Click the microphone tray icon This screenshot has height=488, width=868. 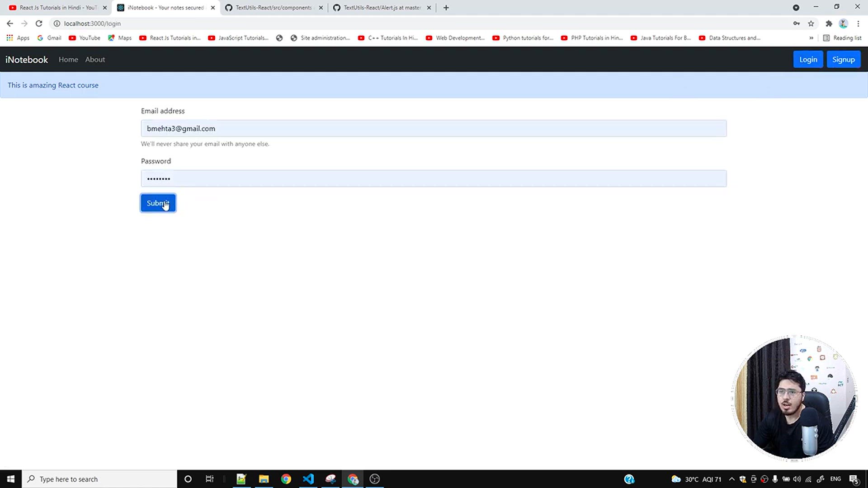coord(775,479)
